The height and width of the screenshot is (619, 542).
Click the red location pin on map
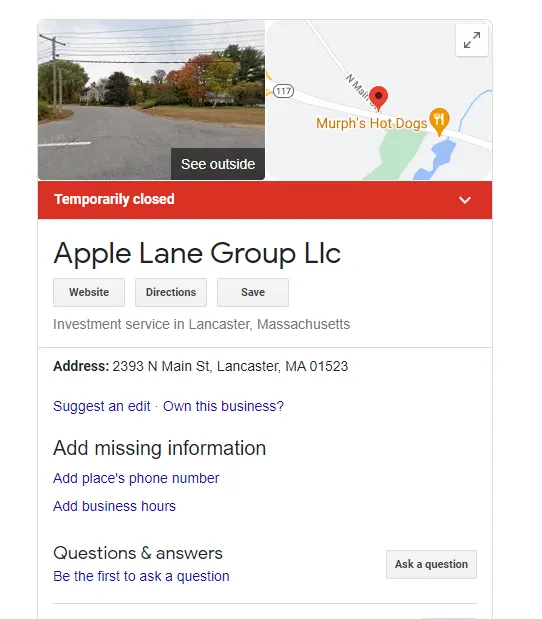pyautogui.click(x=379, y=98)
